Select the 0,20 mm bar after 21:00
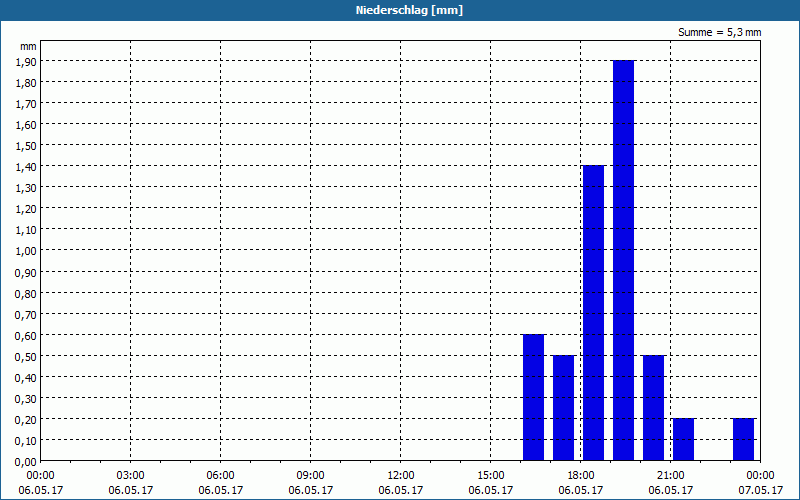The height and width of the screenshot is (500, 800). pos(684,440)
